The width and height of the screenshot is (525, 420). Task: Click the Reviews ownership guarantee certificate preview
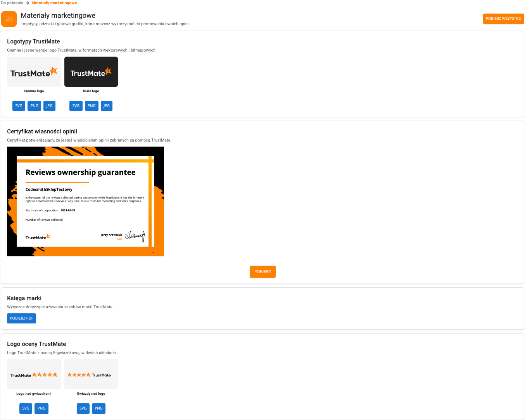85,201
